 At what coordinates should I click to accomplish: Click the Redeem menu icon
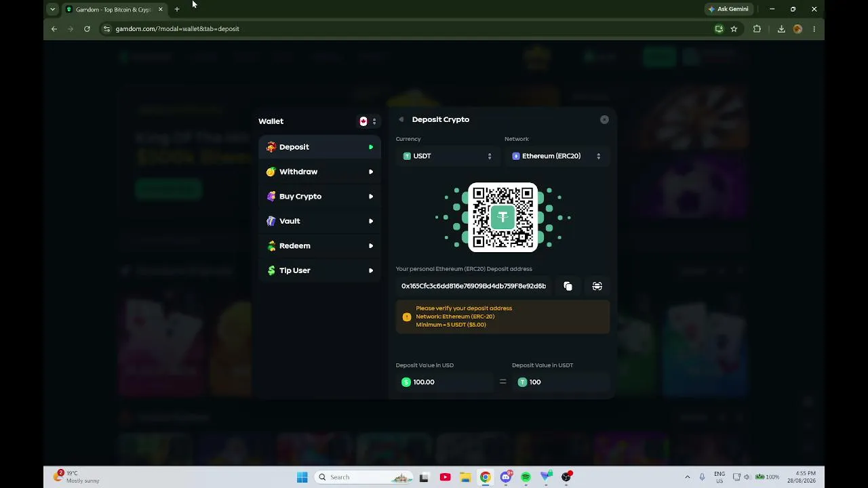pyautogui.click(x=271, y=246)
